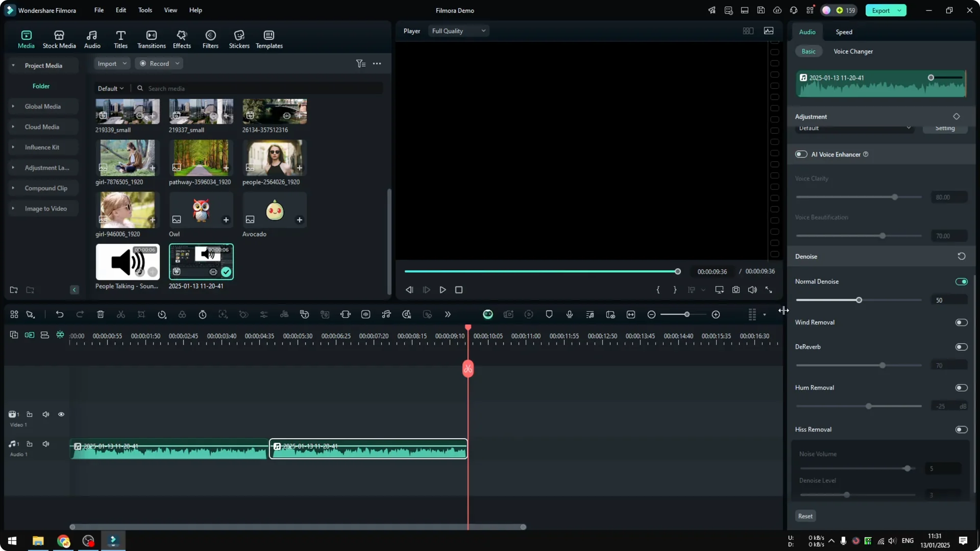Open the Export dropdown arrow
980x551 pixels.
899,11
